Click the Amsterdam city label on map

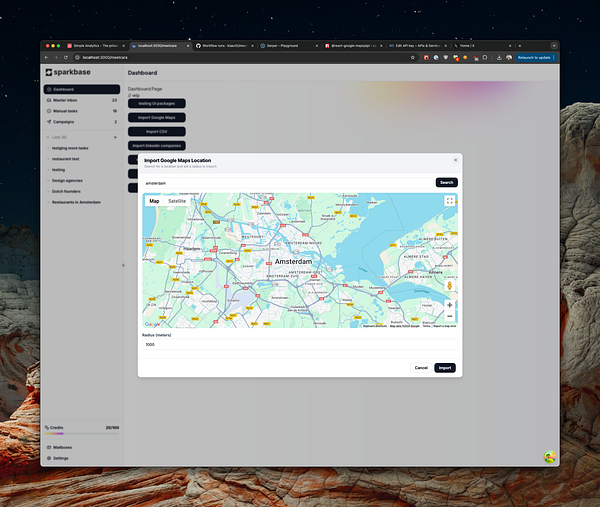coord(293,261)
